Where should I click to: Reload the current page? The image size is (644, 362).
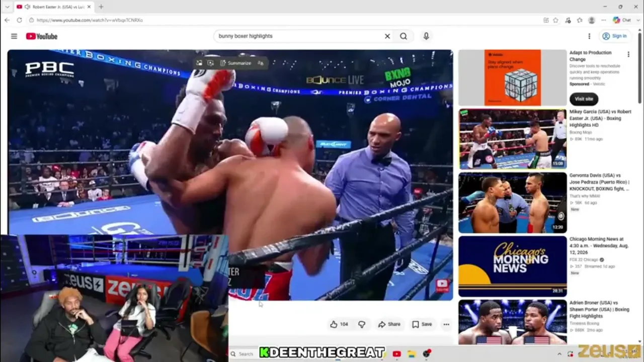(x=19, y=20)
